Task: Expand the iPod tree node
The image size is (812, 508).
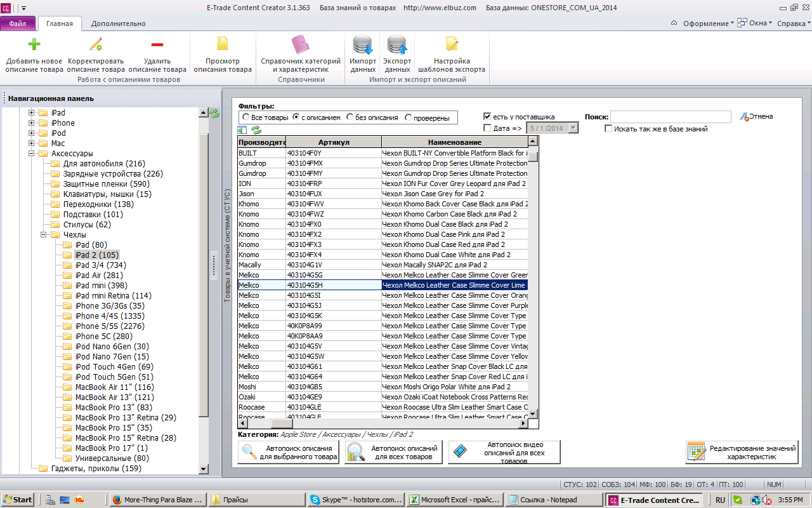Action: click(x=32, y=133)
